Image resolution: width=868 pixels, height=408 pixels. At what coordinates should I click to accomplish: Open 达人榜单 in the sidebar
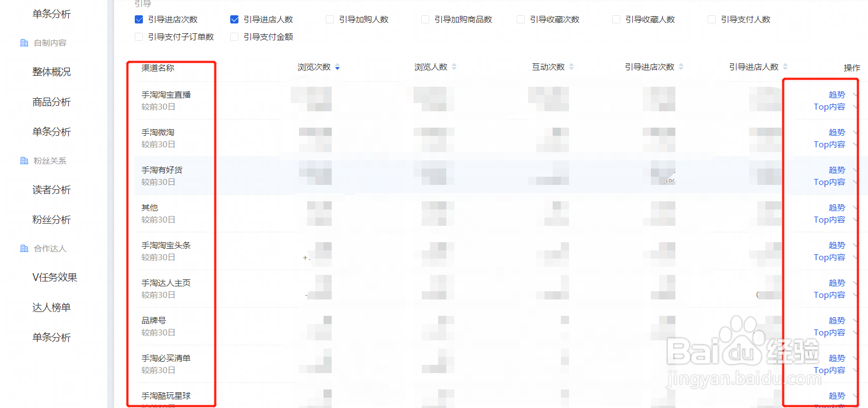click(x=52, y=308)
